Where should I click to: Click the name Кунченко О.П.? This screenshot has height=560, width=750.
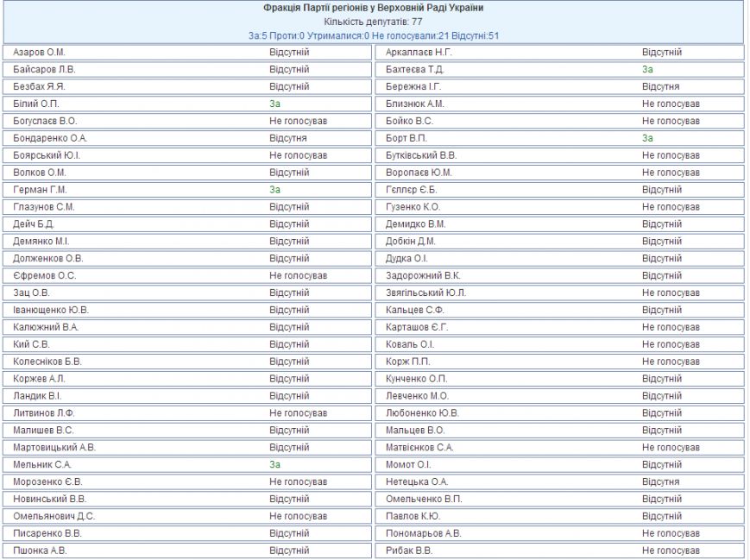417,380
